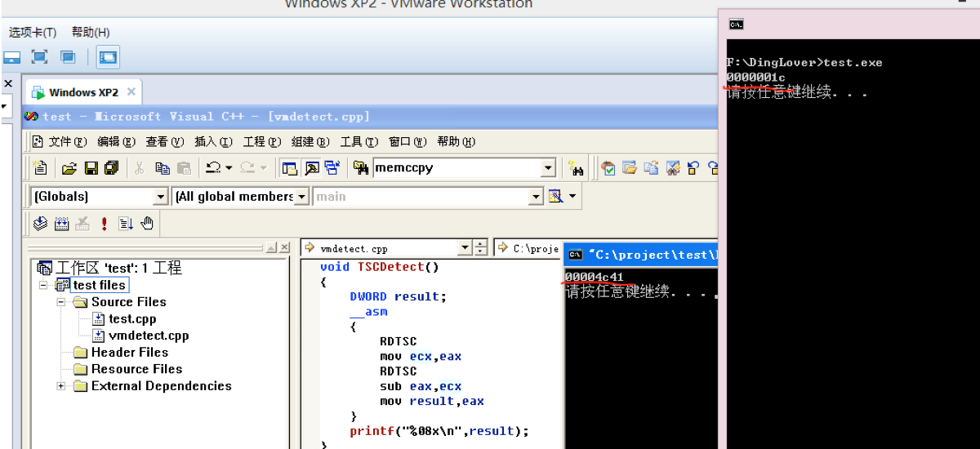Open the 组建(B) menu

[x=310, y=141]
